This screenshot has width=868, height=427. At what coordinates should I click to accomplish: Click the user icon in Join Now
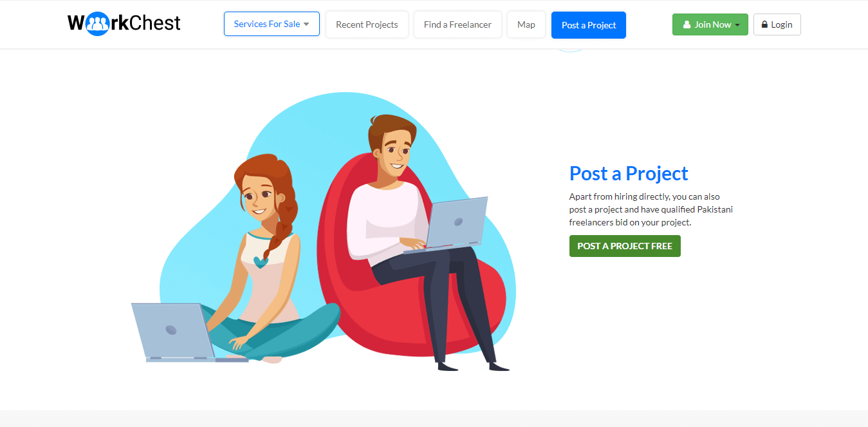687,24
